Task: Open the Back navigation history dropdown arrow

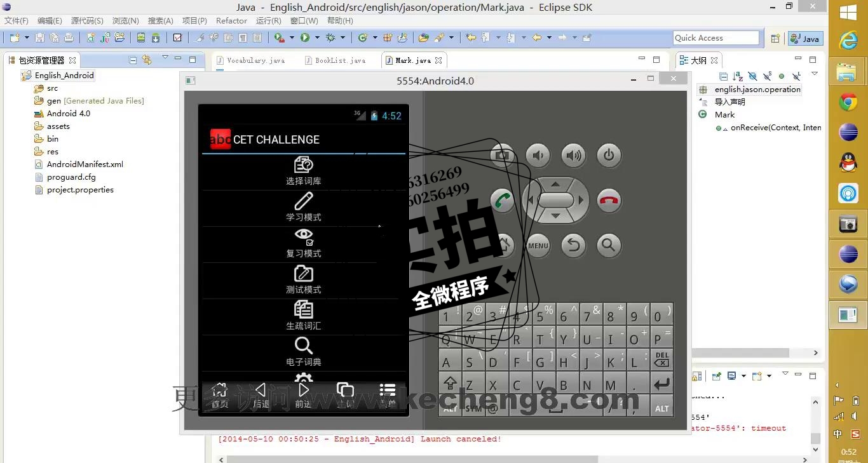Action: tap(549, 37)
